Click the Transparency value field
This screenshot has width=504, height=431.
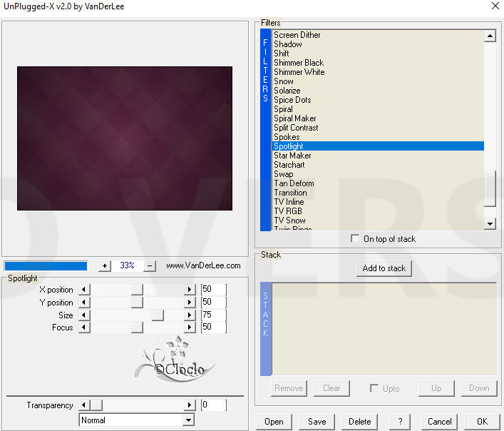[213, 405]
